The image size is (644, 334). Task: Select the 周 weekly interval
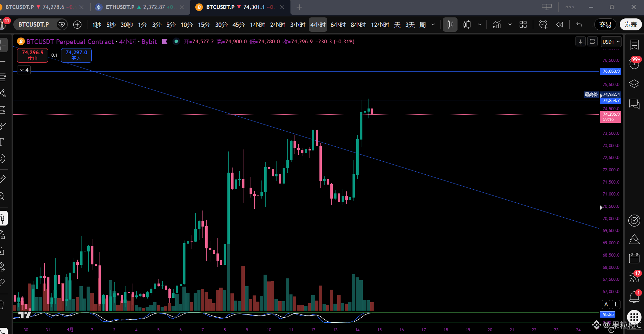pos(422,25)
